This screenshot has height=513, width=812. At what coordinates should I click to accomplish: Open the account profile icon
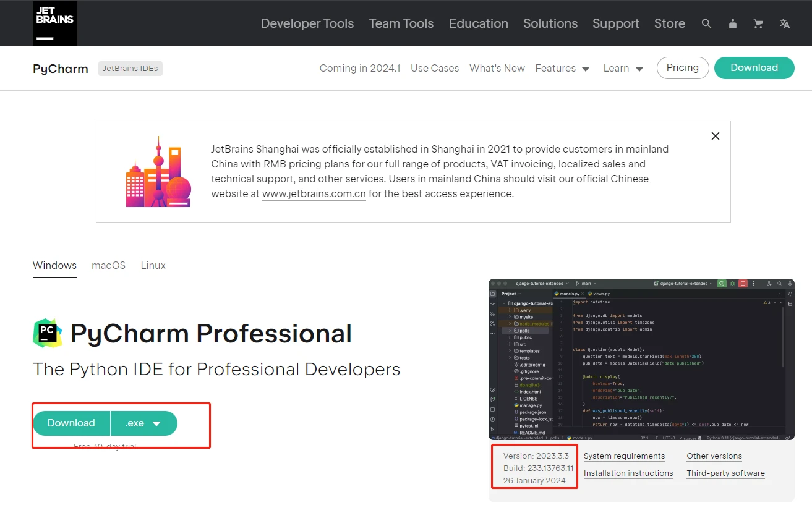[733, 23]
